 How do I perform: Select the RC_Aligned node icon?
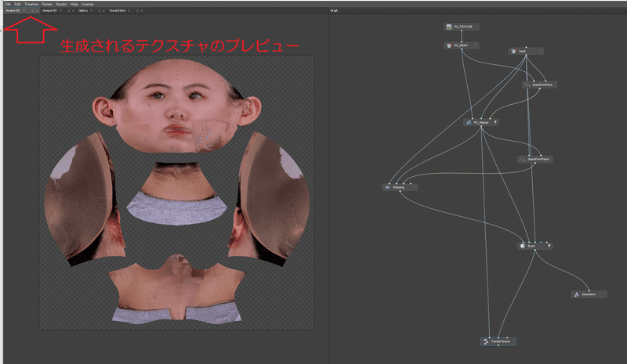(469, 122)
